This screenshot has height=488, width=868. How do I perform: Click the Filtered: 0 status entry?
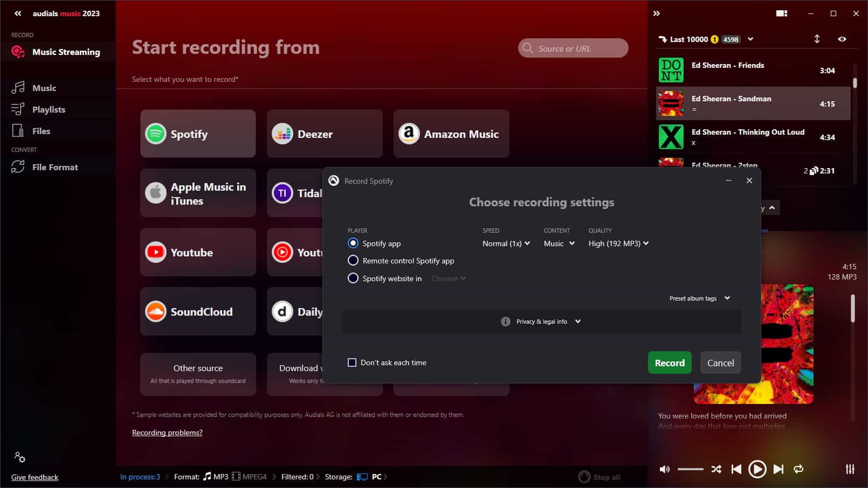tap(297, 477)
